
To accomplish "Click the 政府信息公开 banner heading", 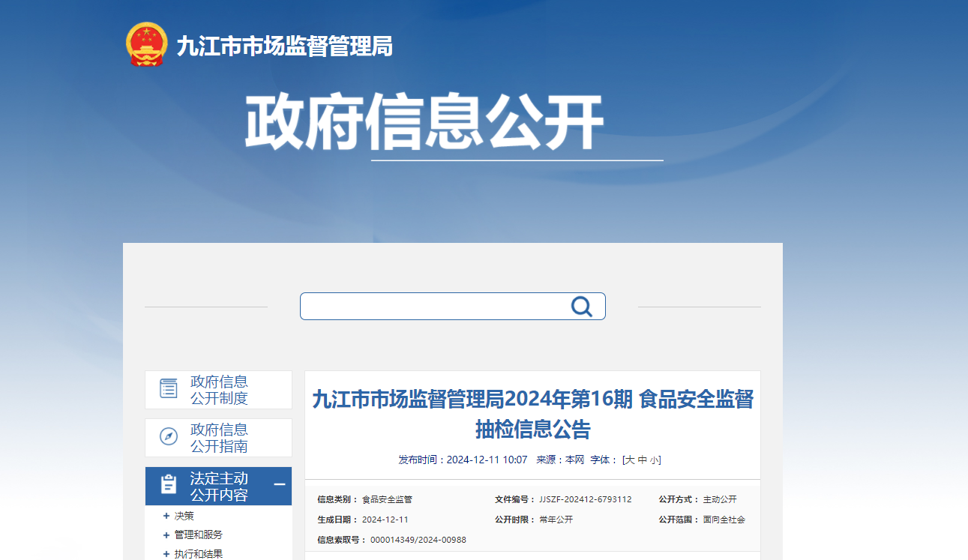I will tap(424, 122).
